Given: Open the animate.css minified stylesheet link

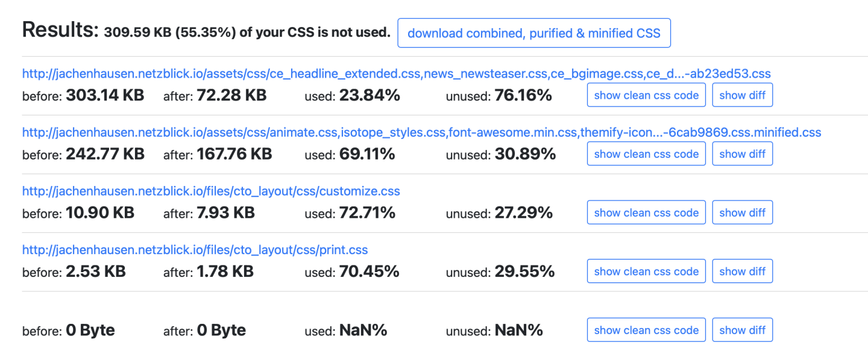Looking at the screenshot, I should tap(421, 132).
